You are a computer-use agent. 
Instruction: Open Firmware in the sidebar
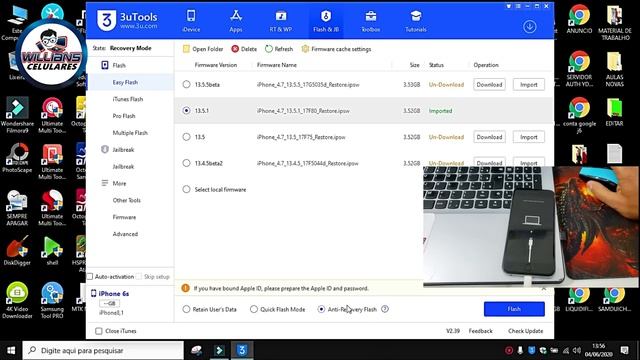pyautogui.click(x=124, y=217)
